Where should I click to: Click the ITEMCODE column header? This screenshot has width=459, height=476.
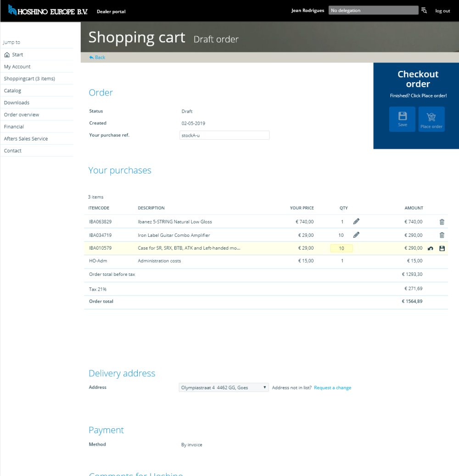99,208
